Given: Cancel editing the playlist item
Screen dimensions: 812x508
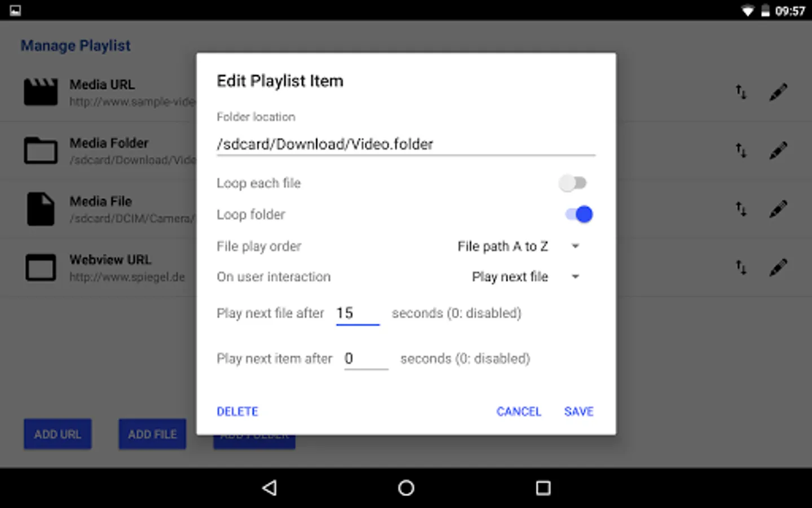Looking at the screenshot, I should pyautogui.click(x=519, y=411).
